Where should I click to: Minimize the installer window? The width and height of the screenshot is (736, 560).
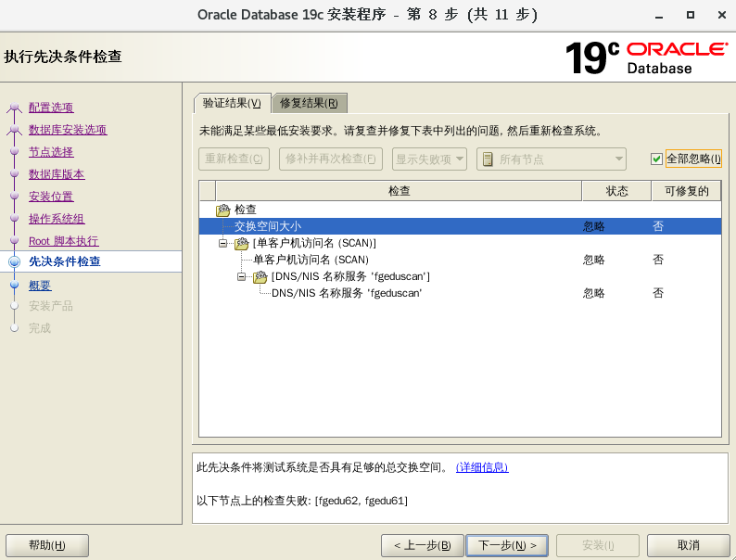pyautogui.click(x=659, y=16)
